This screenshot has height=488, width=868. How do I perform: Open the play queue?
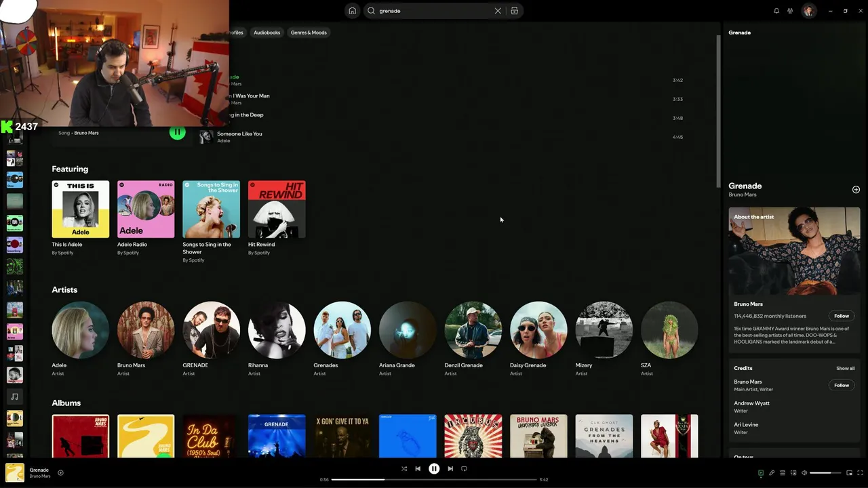pos(783,473)
